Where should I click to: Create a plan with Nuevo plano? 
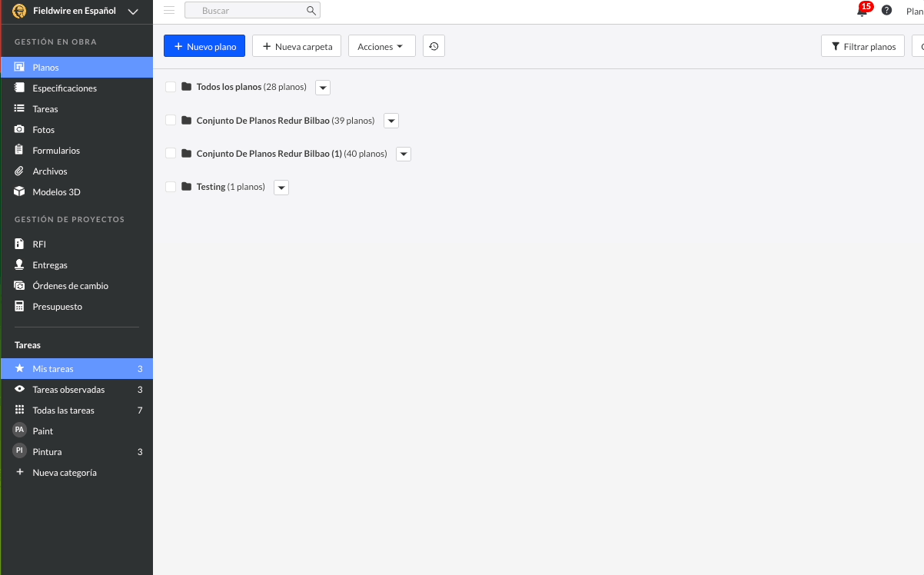click(204, 46)
